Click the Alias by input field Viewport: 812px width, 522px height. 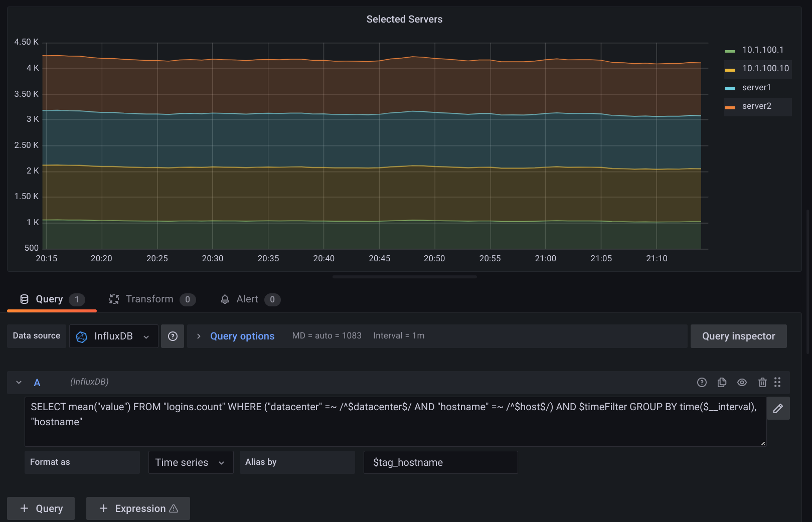(440, 462)
